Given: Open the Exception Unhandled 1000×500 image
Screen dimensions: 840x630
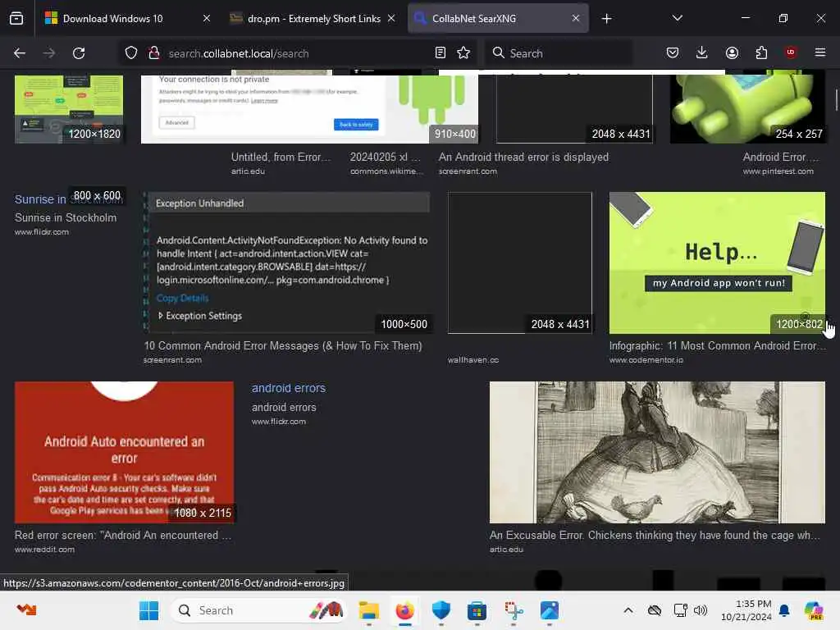Looking at the screenshot, I should coord(286,262).
